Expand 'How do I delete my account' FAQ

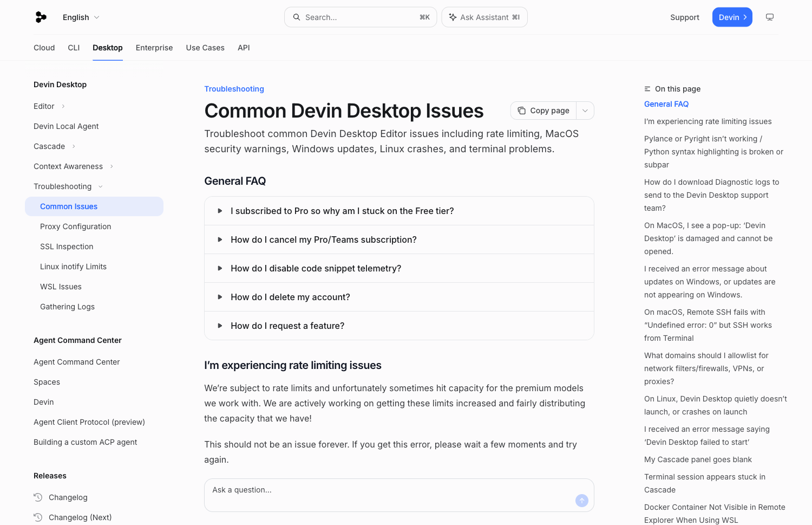point(399,297)
